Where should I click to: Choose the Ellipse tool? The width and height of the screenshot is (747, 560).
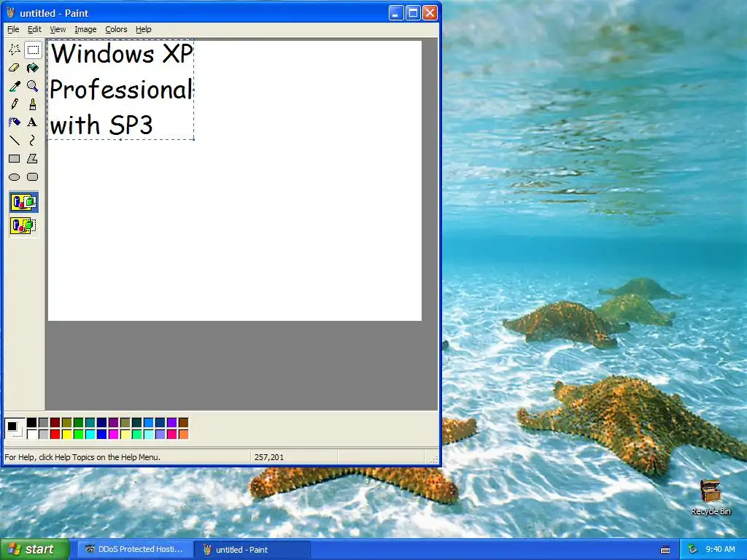coord(15,176)
